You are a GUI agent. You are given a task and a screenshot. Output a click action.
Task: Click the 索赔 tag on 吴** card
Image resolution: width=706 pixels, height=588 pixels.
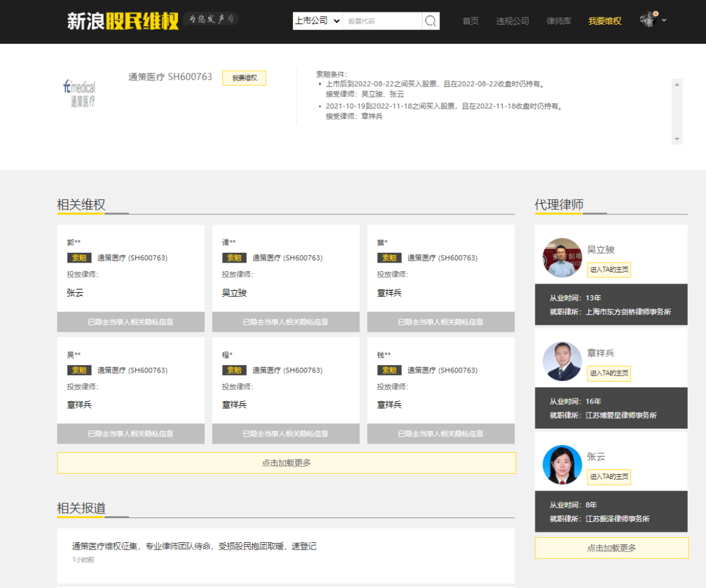[79, 370]
